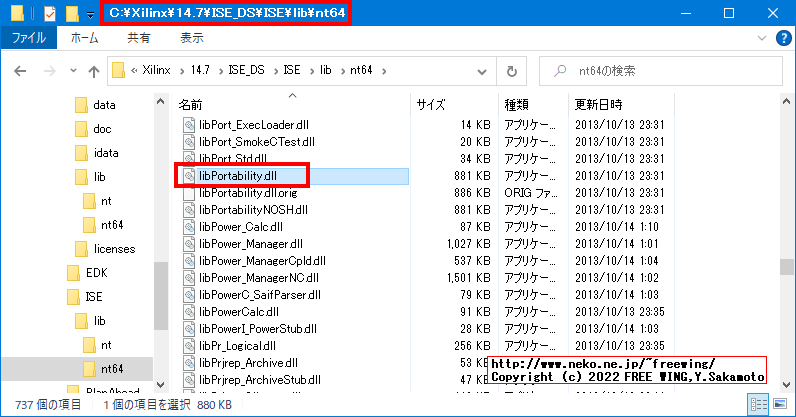Click lib in the address breadcrumb
The height and width of the screenshot is (417, 796).
click(x=325, y=70)
